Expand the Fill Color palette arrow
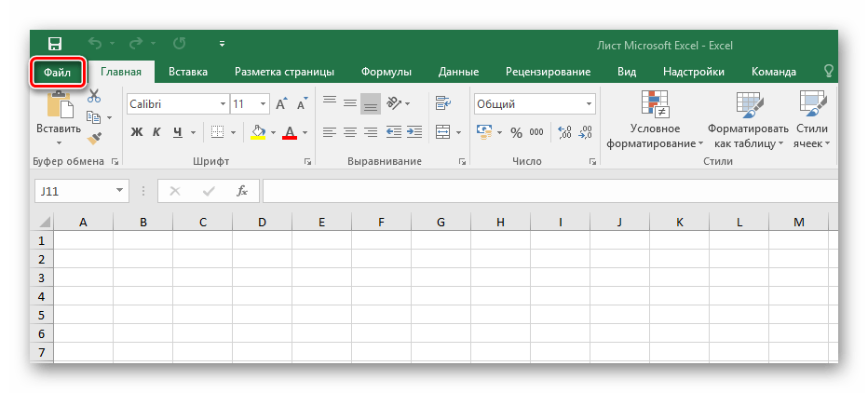Viewport: 868px width, 393px height. click(273, 133)
